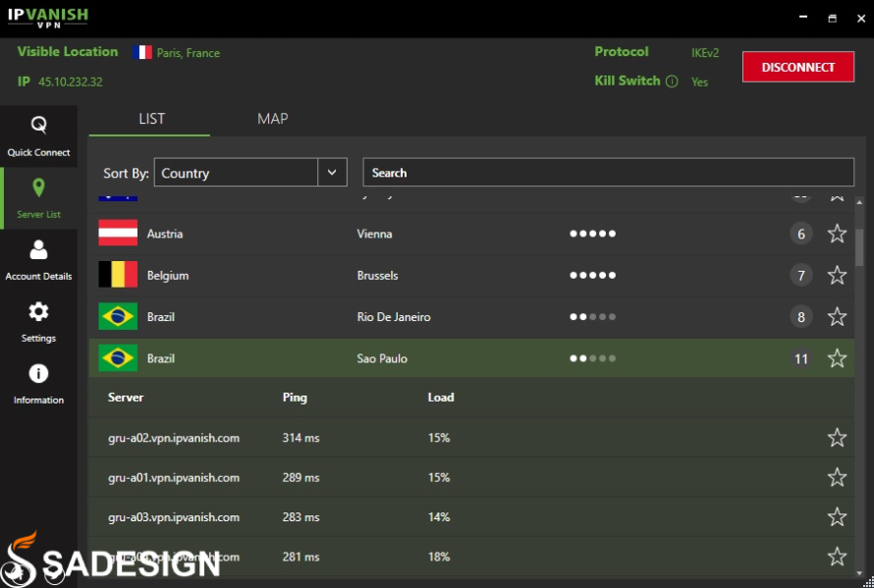Click the DISCONNECT button
The width and height of the screenshot is (874, 588).
(797, 67)
